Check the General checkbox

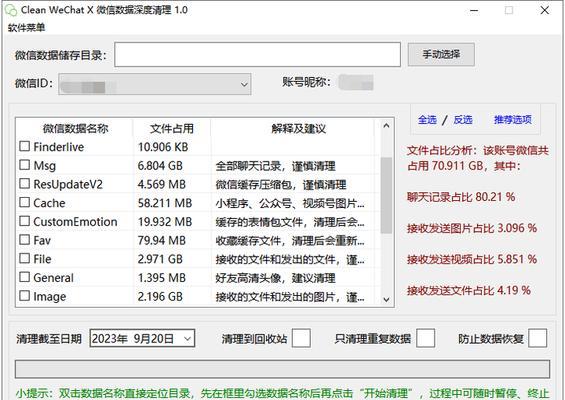click(25, 277)
